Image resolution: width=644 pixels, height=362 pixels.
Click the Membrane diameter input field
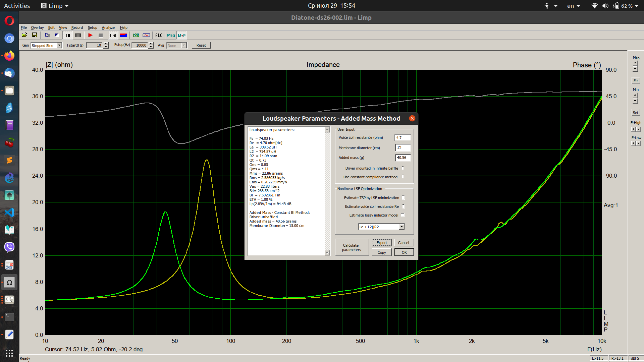(402, 147)
